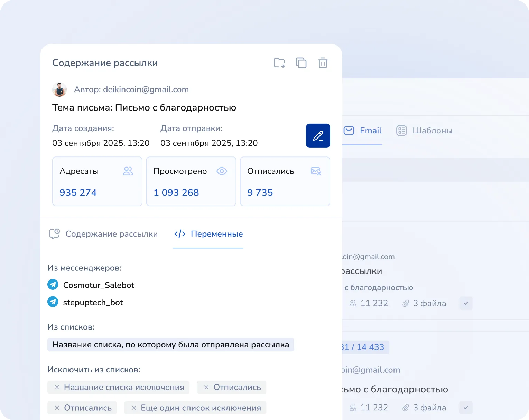Open edit mode via the blue pencil button
Image resolution: width=529 pixels, height=420 pixels.
318,135
